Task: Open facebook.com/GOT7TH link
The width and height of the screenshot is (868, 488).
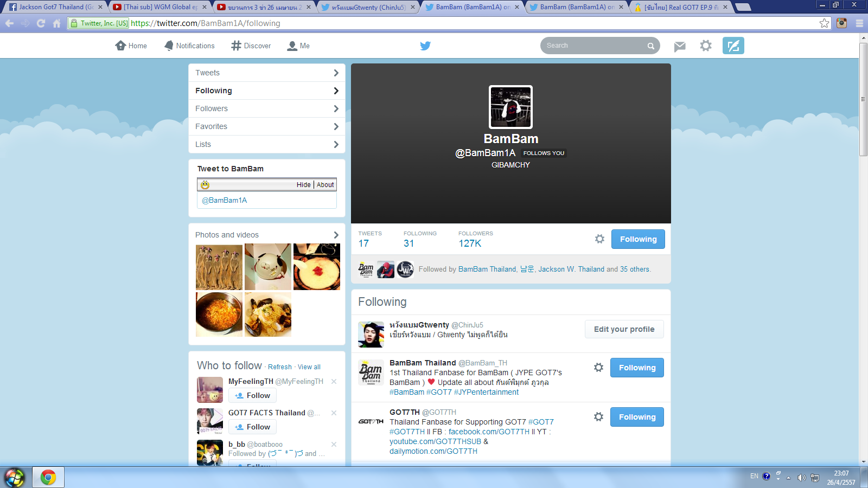Action: tap(489, 432)
